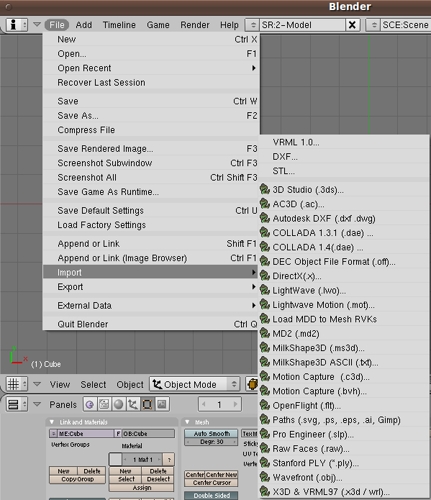The width and height of the screenshot is (431, 500).
Task: Click python icon beside Stanford PLY
Action: point(265,462)
